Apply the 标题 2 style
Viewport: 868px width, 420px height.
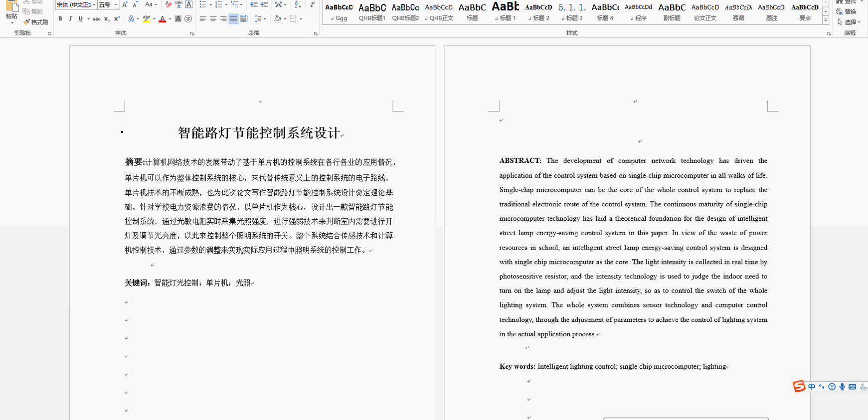click(539, 12)
